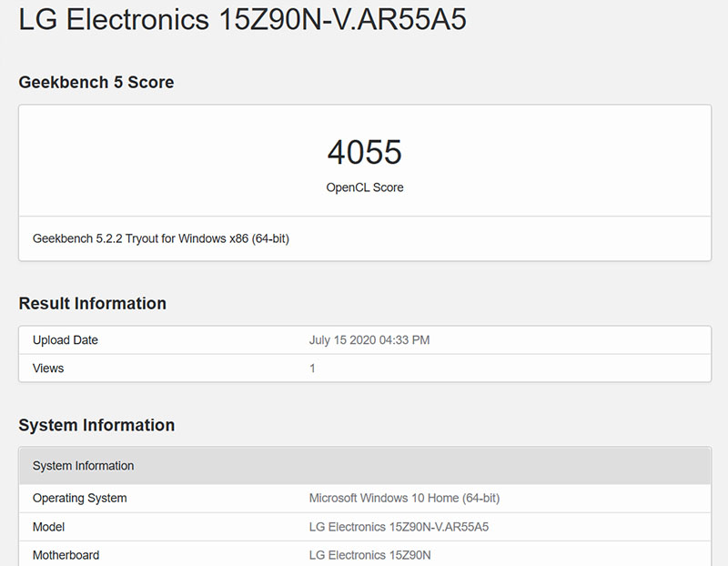Click the Result Information section heading
The image size is (728, 566).
(94, 303)
